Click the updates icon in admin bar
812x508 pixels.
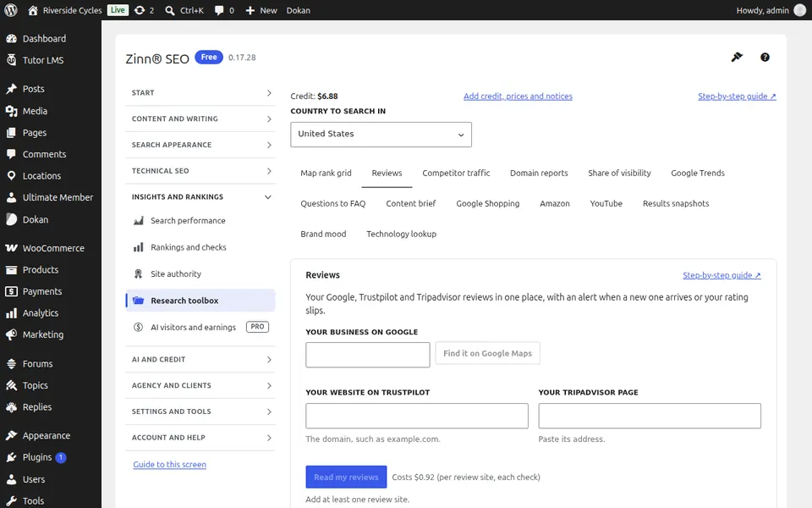[140, 10]
